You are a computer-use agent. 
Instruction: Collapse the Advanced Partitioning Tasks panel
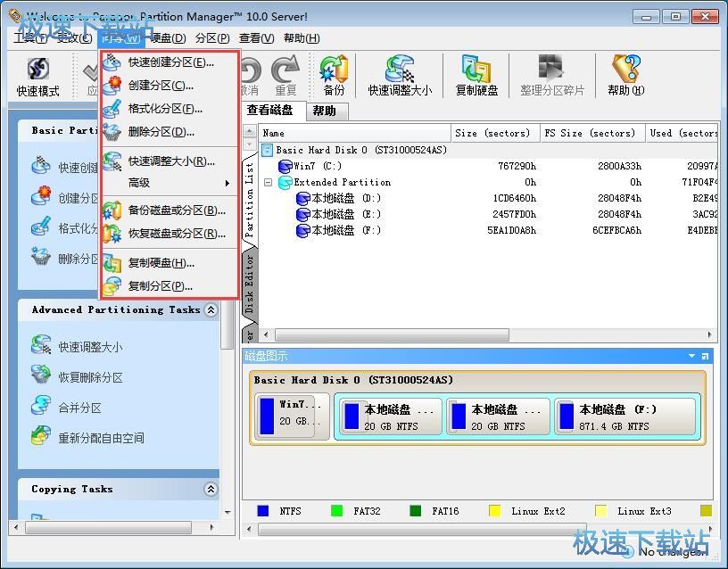click(x=211, y=309)
